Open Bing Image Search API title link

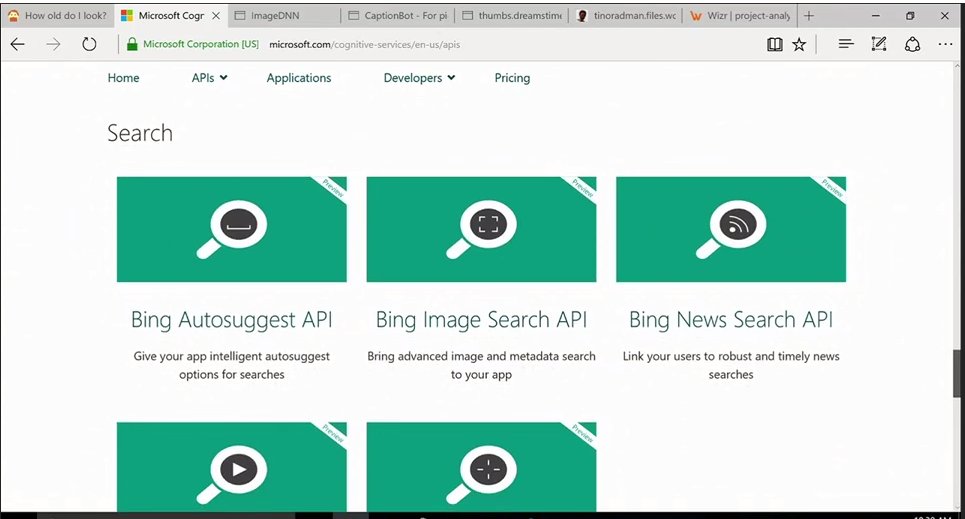pyautogui.click(x=481, y=320)
